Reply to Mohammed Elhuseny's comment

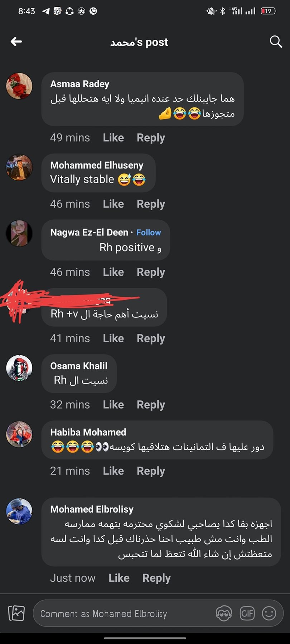pyautogui.click(x=151, y=204)
